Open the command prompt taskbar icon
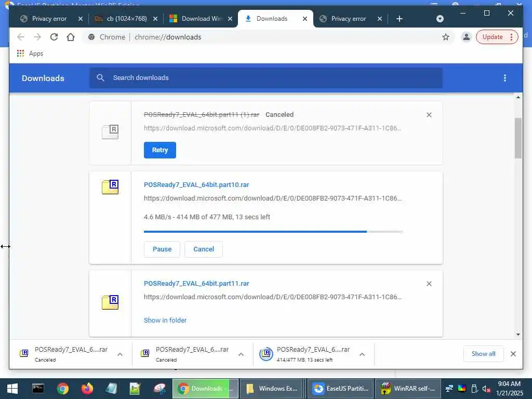 38,389
